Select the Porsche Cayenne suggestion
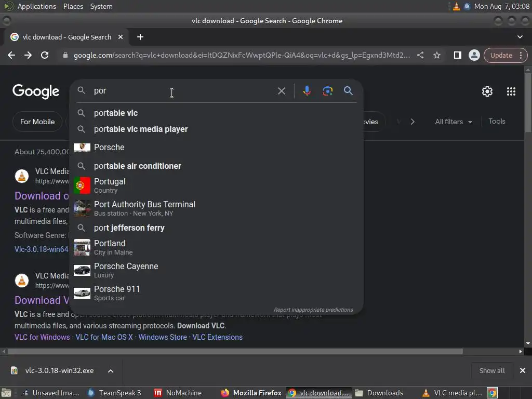 point(216,270)
